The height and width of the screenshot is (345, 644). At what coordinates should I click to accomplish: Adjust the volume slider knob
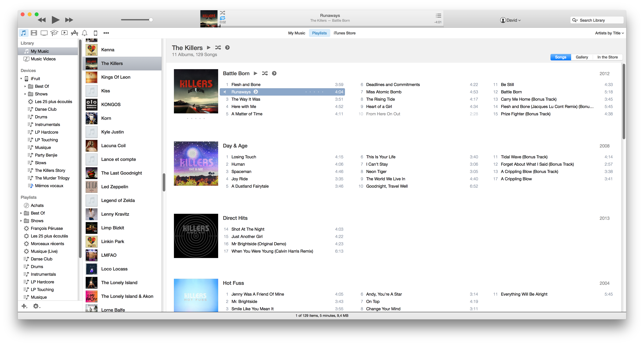151,20
